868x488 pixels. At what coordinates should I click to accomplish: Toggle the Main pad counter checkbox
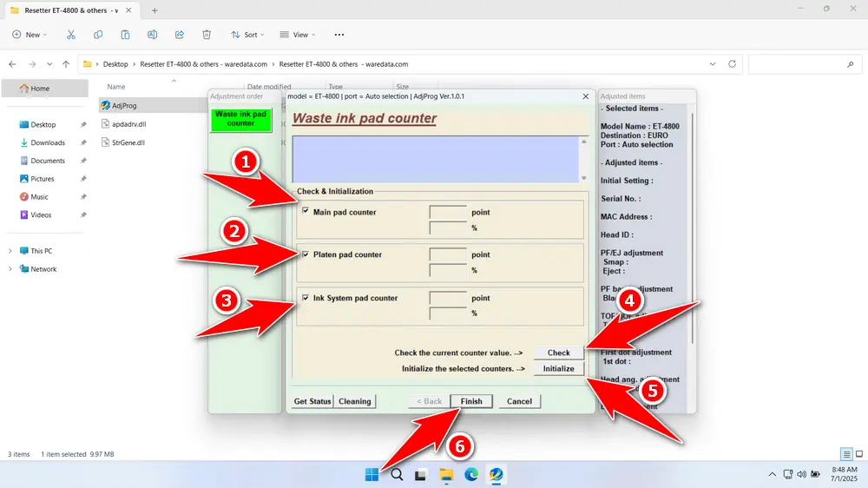coord(306,211)
